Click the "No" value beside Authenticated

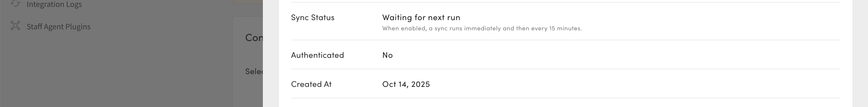387,55
